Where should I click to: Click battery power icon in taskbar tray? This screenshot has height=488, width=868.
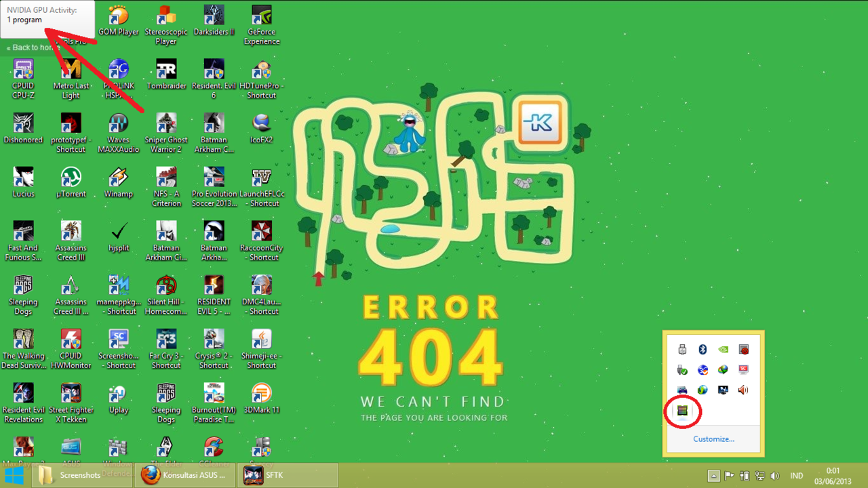745,476
